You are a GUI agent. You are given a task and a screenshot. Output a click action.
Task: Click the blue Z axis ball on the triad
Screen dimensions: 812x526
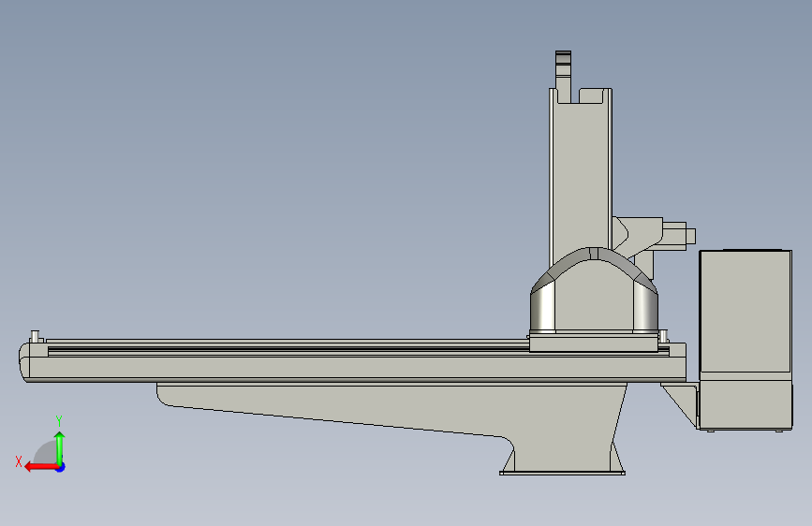point(61,467)
